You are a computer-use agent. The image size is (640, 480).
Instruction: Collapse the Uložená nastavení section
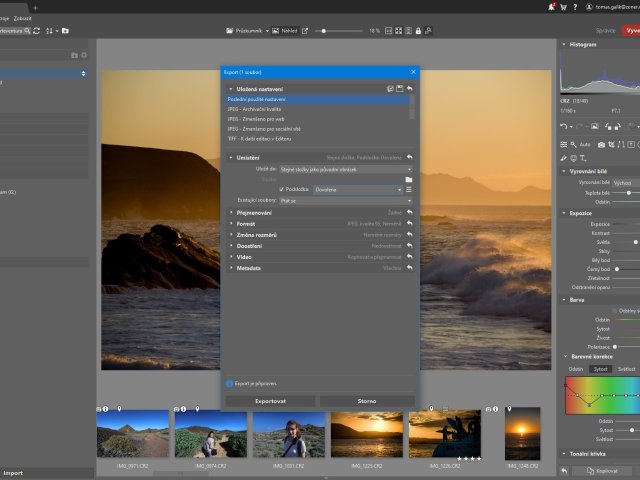(231, 89)
